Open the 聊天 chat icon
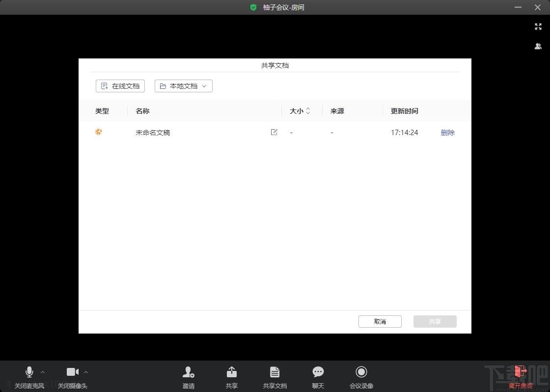This screenshot has width=550, height=392. 318,372
